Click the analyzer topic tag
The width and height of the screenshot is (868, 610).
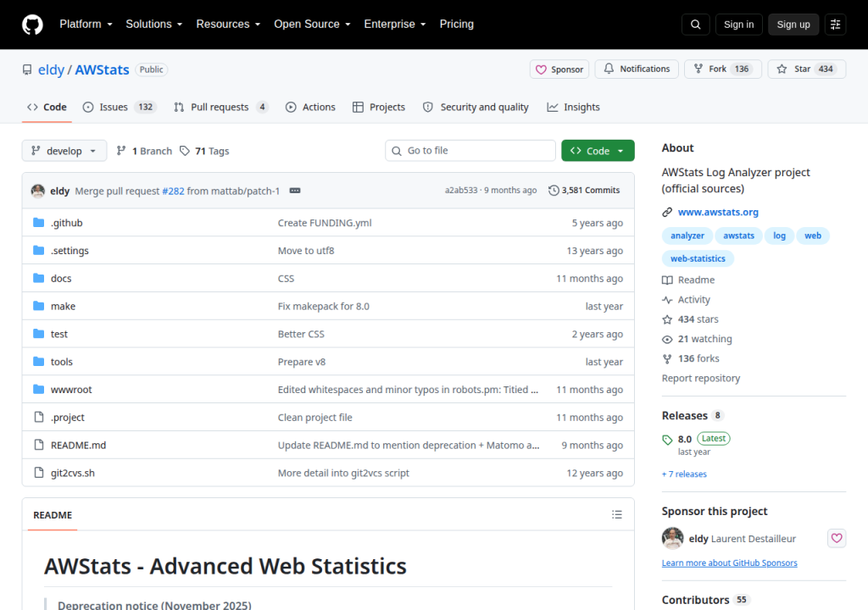coord(687,236)
